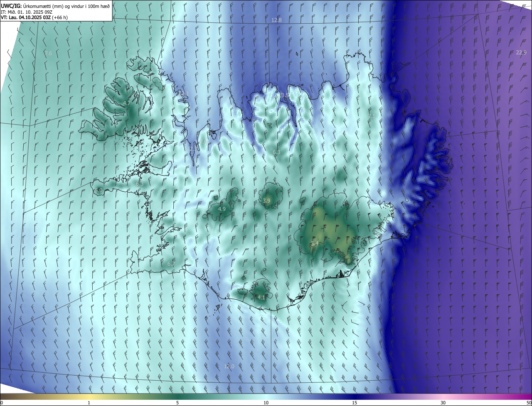Select the 4.1 value label on the map
The image size is (532, 406).
click(261, 297)
